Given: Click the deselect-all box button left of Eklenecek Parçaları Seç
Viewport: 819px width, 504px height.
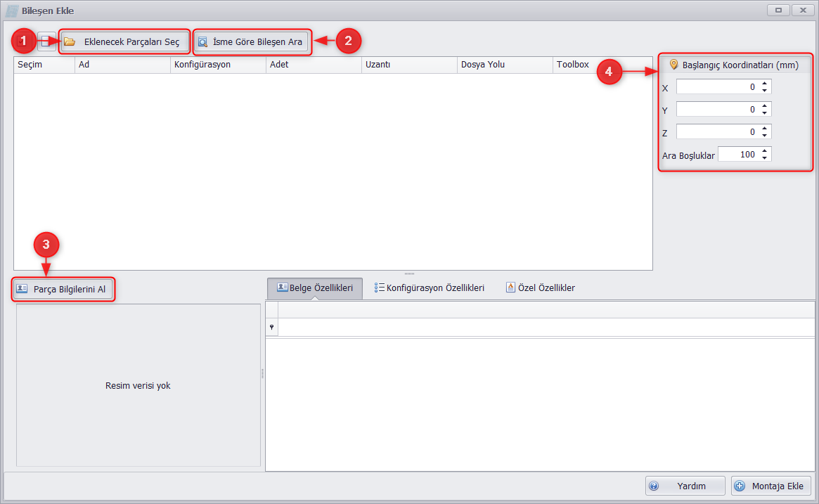Looking at the screenshot, I should (x=47, y=41).
